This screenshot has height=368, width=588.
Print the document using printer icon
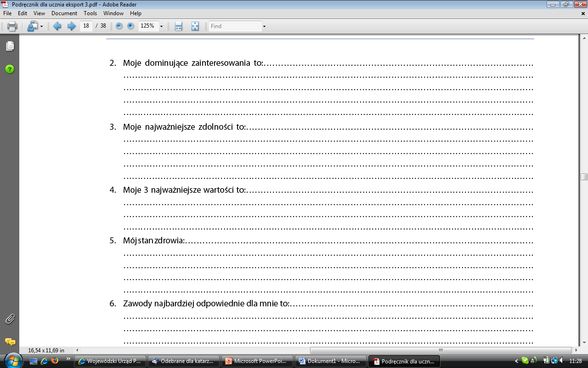(12, 26)
